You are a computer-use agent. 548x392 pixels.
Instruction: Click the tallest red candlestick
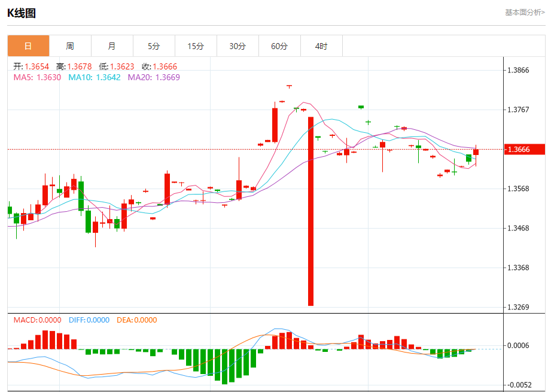point(310,211)
